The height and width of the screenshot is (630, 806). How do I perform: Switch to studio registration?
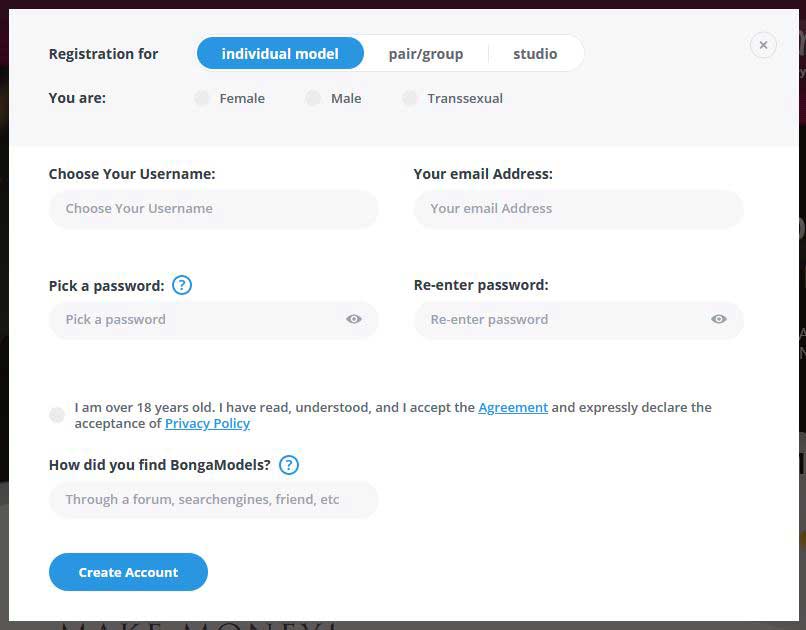[x=535, y=53]
